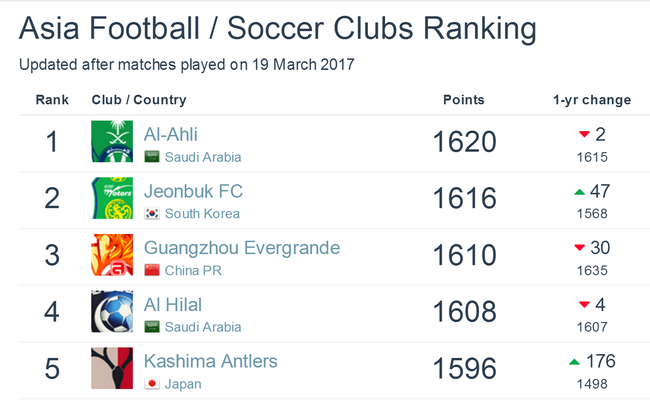The image size is (650, 401).
Task: Click the Guangzhou Evergrande crest
Action: (112, 255)
